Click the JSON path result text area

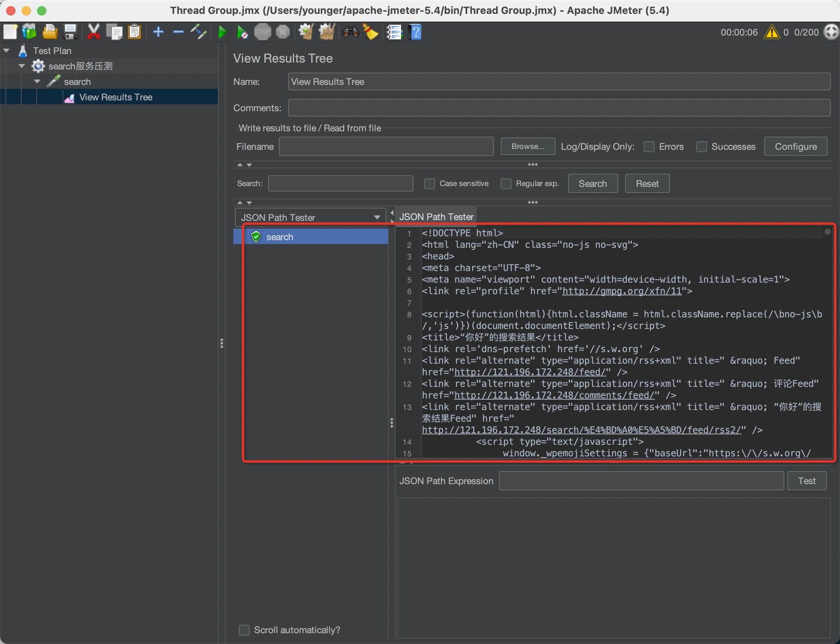[614, 568]
